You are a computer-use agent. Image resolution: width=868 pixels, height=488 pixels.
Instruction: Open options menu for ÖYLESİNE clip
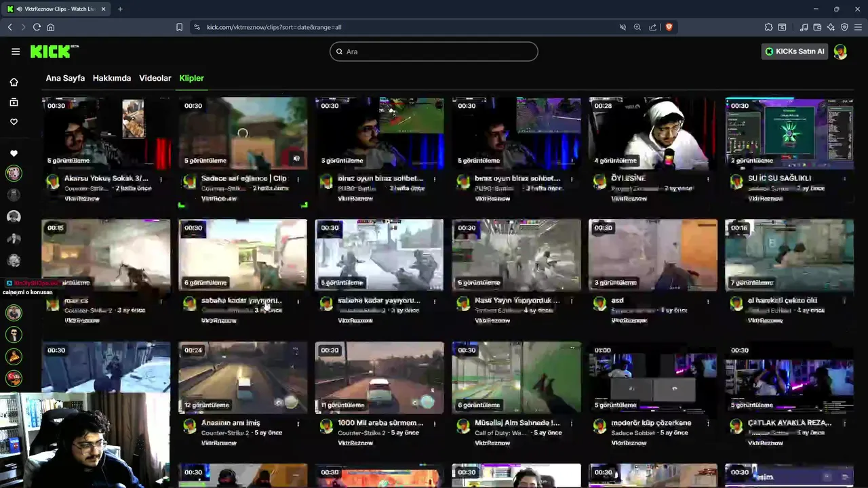708,179
